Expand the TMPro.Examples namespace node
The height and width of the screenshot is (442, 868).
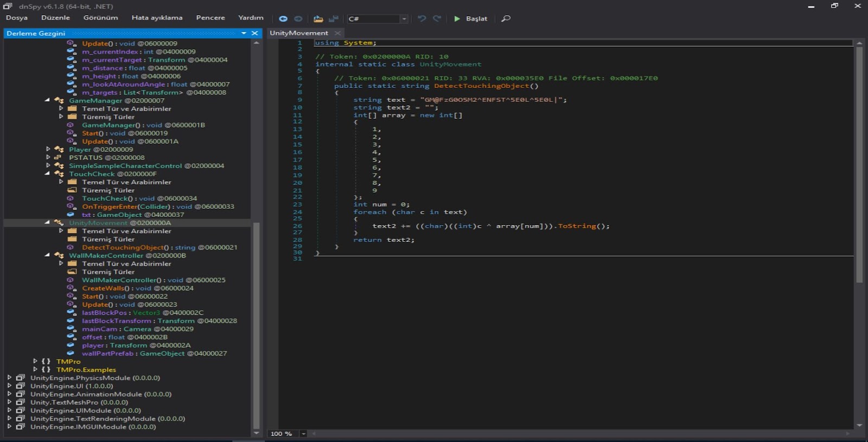pos(35,369)
